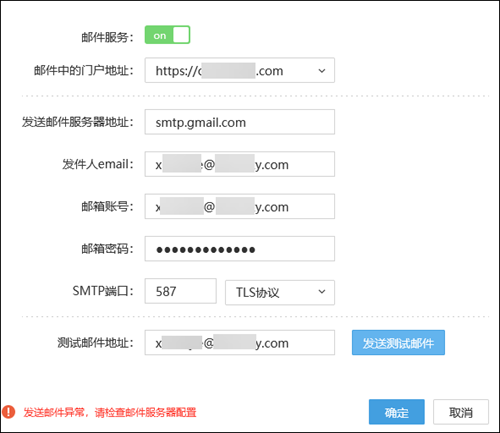This screenshot has height=433, width=500.
Task: Send a test email with 发送测试邮件
Action: pyautogui.click(x=398, y=343)
